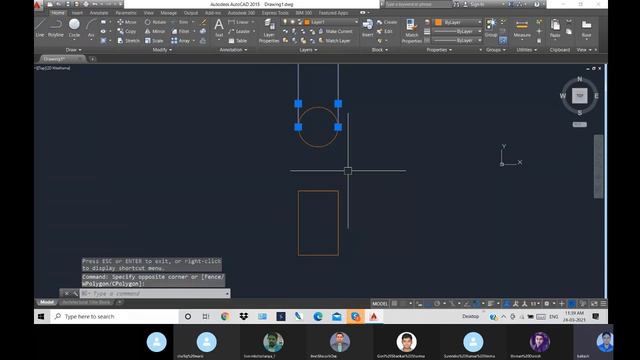Image resolution: width=640 pixels, height=360 pixels.
Task: Open the Windows Start menu
Action: coord(41,316)
